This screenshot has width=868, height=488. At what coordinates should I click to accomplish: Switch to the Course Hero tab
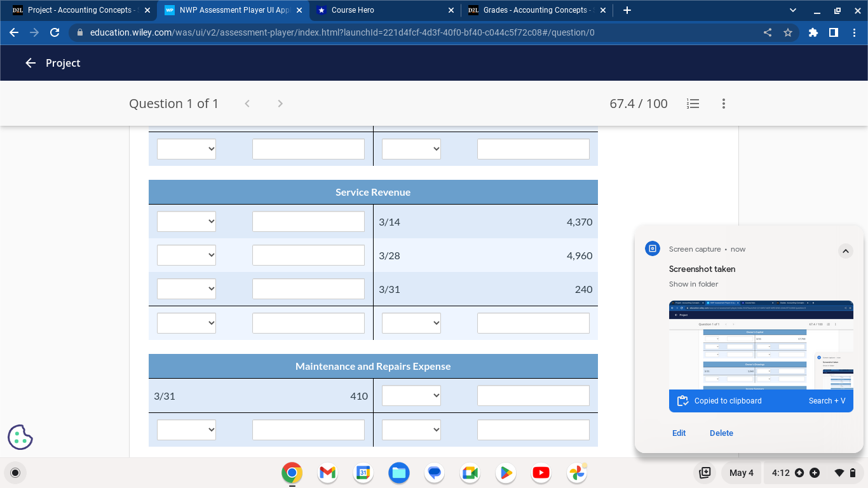point(381,10)
